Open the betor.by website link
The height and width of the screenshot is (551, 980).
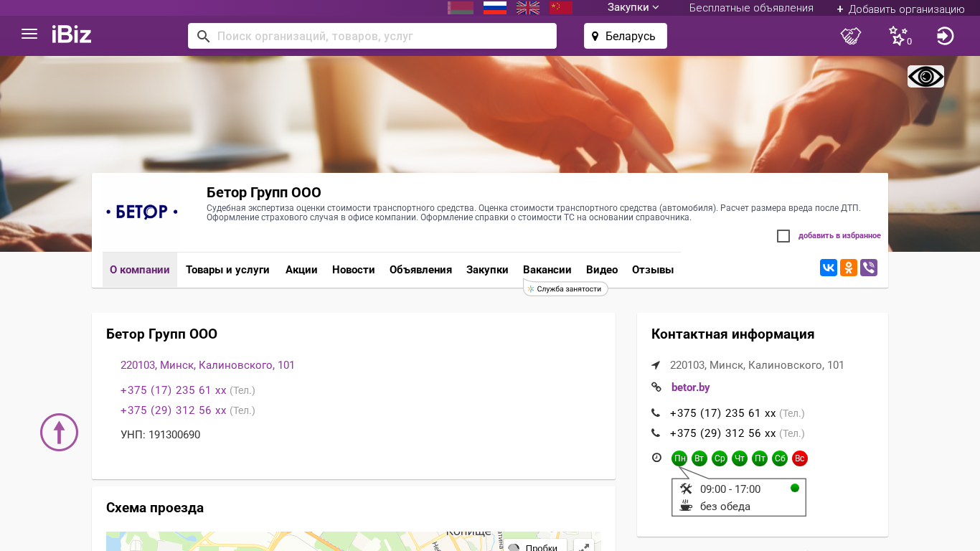click(690, 387)
